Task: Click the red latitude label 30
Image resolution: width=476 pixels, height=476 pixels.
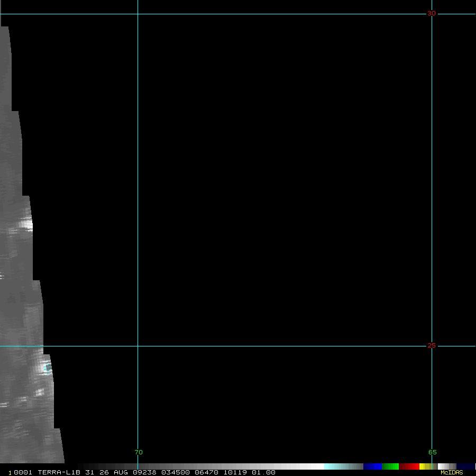Action: (x=432, y=13)
